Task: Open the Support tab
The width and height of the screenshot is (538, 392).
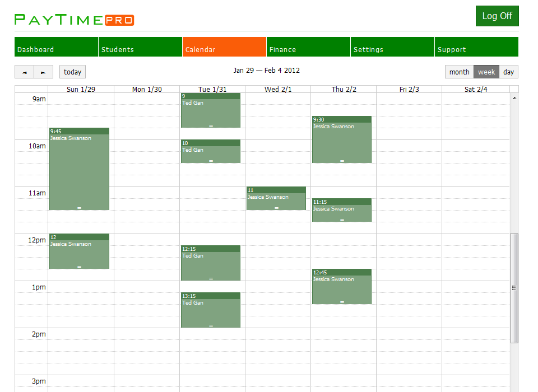Action: pos(476,47)
